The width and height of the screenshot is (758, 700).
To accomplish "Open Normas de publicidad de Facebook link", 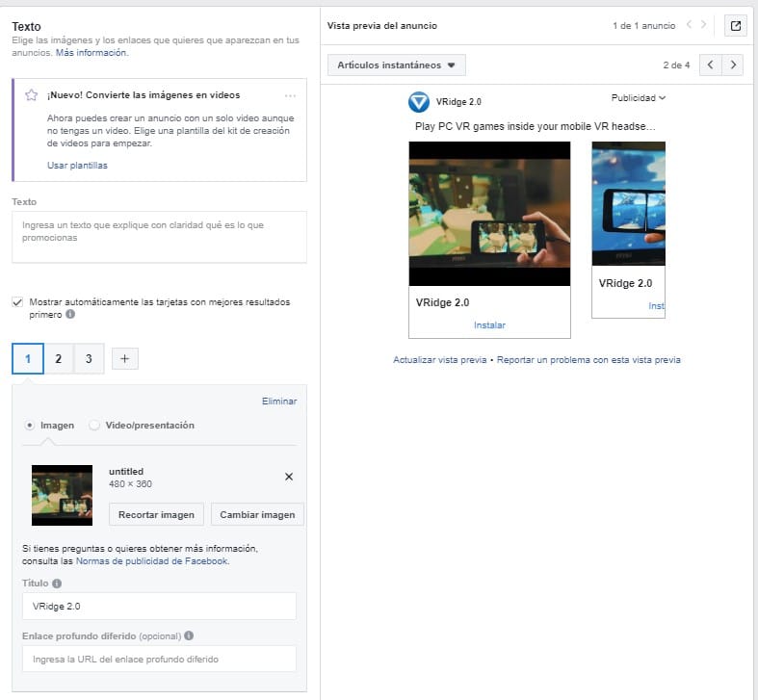I will 152,561.
